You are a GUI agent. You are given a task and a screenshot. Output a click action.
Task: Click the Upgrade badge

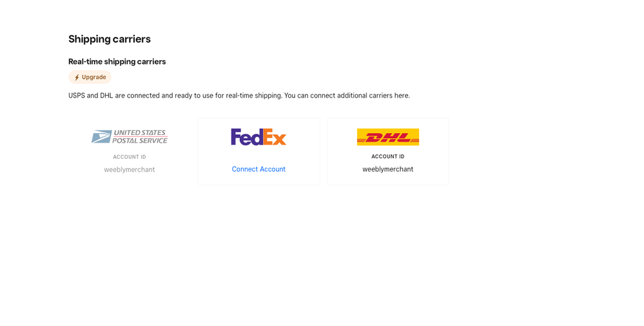click(x=90, y=77)
